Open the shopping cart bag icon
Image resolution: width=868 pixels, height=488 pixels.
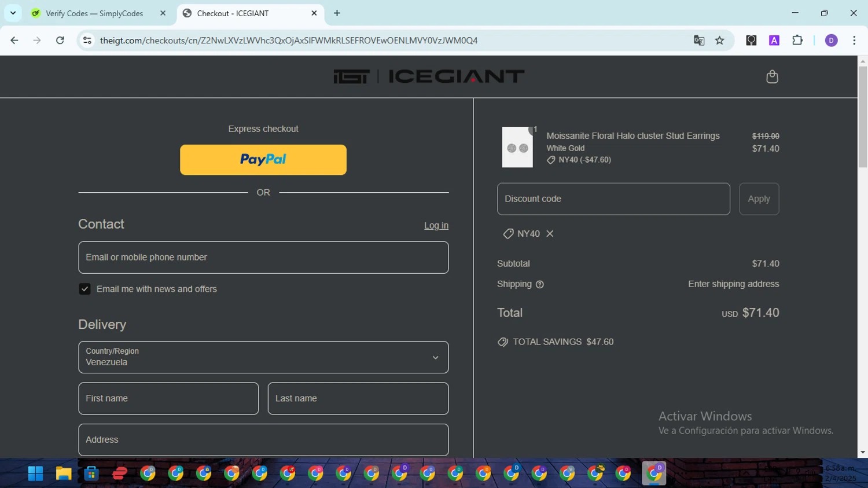(772, 76)
